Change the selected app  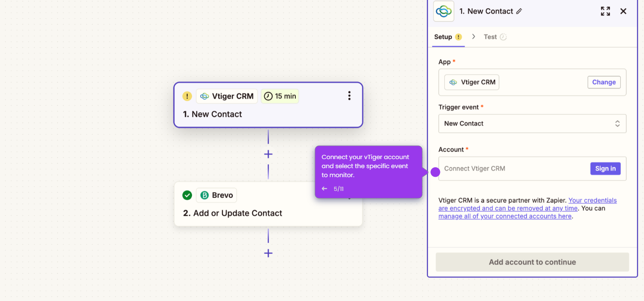(x=604, y=82)
